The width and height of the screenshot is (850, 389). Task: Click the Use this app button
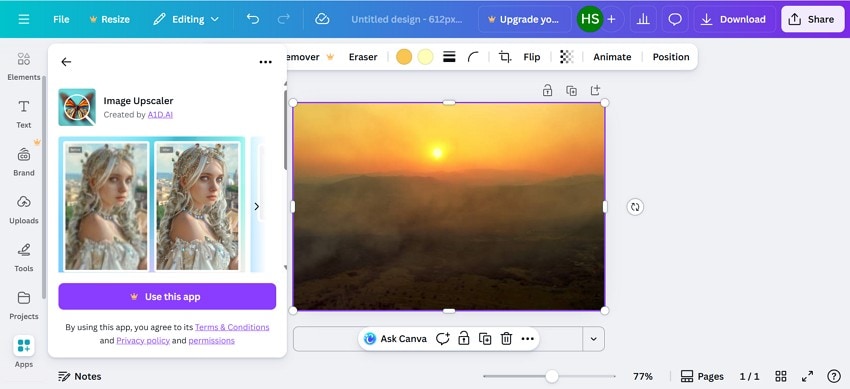coord(167,296)
